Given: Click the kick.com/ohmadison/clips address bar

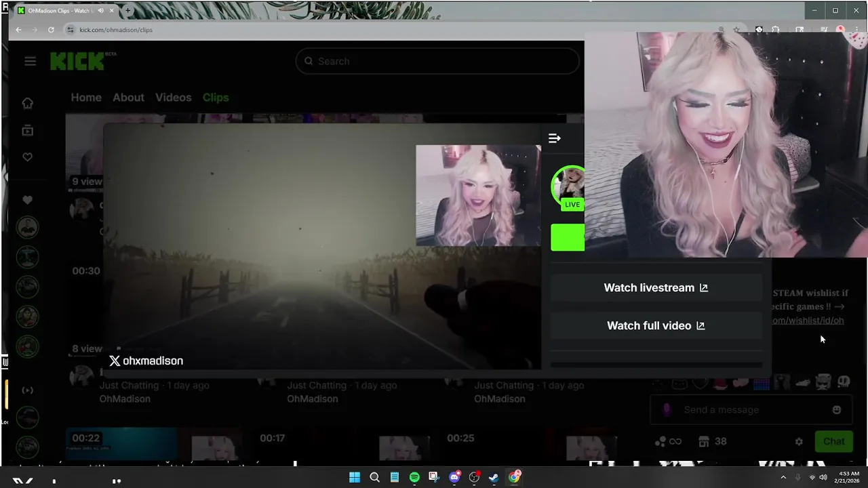Looking at the screenshot, I should pos(393,30).
